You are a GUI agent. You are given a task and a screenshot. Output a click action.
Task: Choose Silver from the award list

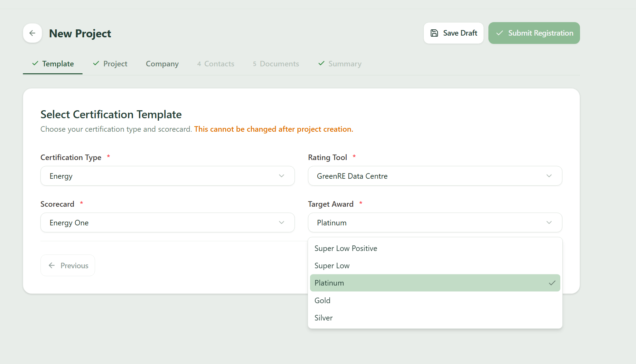[x=435, y=318]
